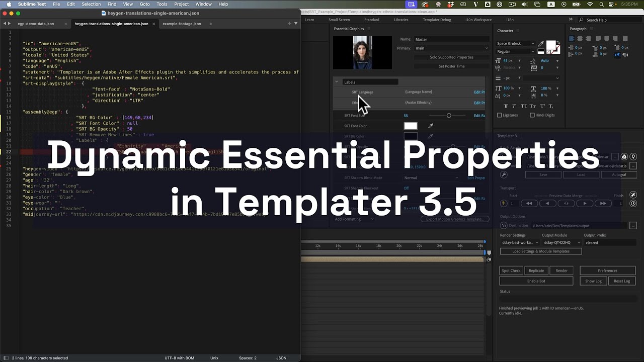
Task: Align paragraph text left
Action: [572, 39]
